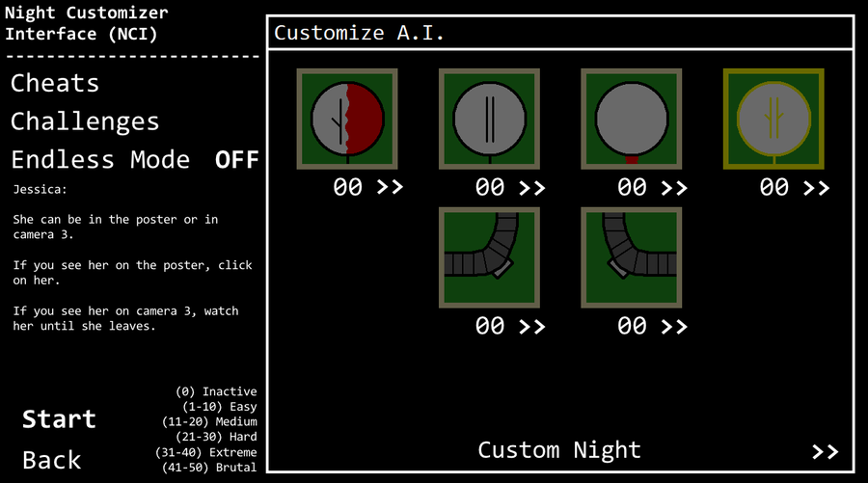Click the (1-10) Easy difficulty legend

[220, 407]
